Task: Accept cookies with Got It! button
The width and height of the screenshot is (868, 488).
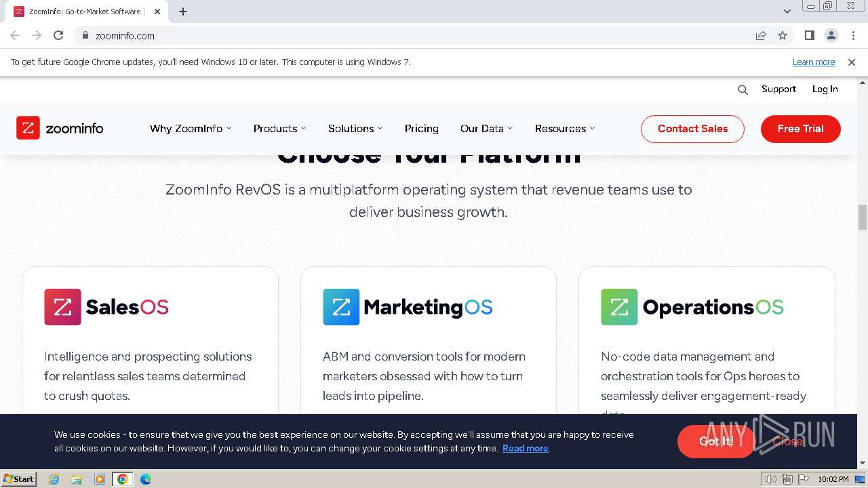Action: (716, 441)
